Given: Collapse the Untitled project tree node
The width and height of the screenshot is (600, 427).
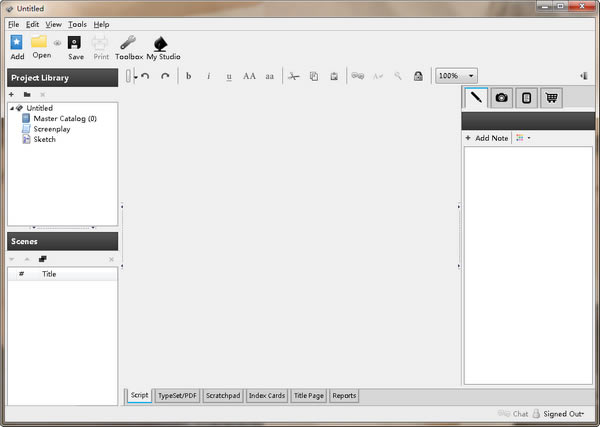Looking at the screenshot, I should (12, 108).
